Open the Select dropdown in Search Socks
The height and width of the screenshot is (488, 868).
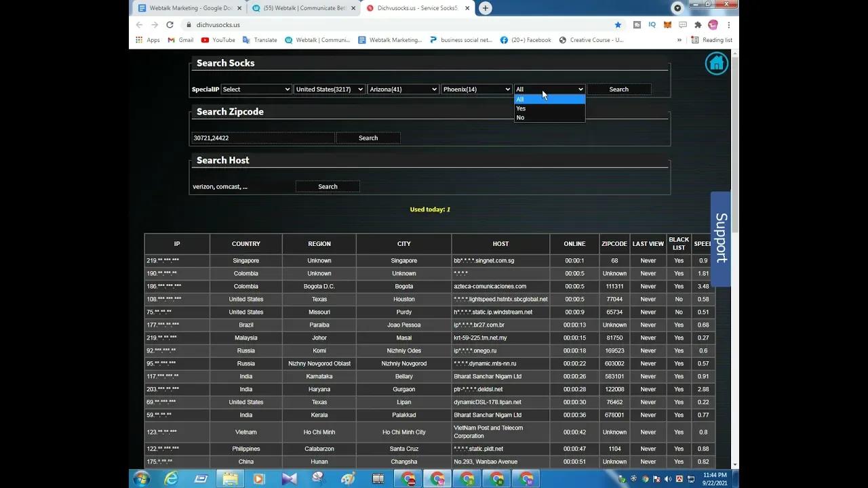point(256,89)
